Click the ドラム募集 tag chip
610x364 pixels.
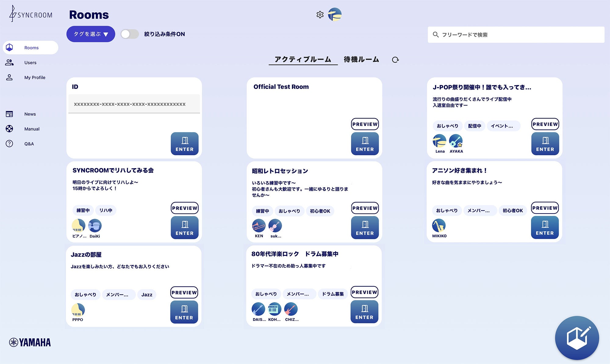click(333, 294)
